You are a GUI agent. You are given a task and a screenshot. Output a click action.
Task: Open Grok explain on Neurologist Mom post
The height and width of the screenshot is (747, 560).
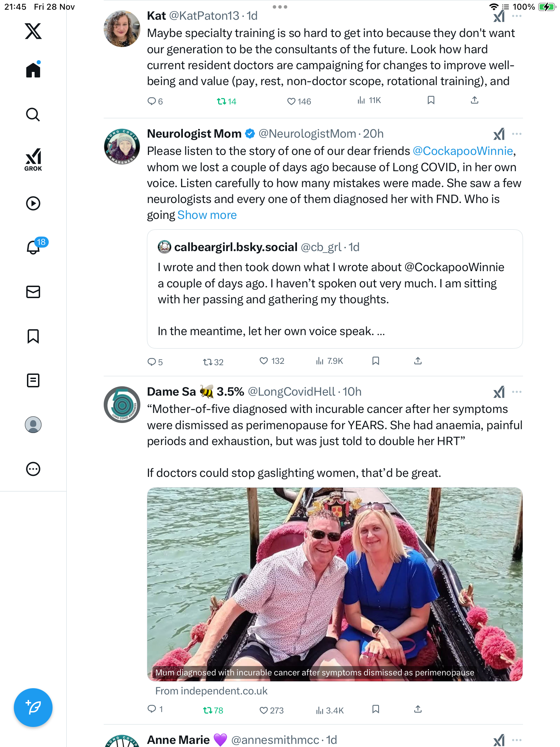(x=499, y=134)
